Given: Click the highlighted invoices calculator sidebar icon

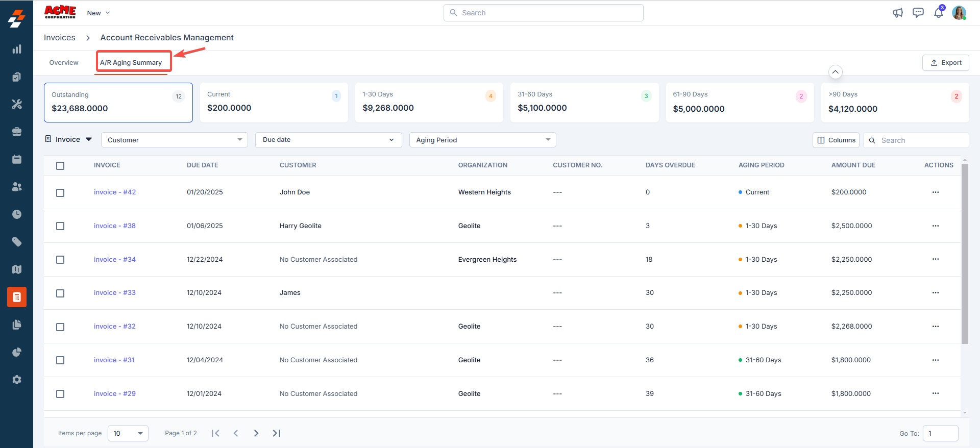Looking at the screenshot, I should (17, 297).
